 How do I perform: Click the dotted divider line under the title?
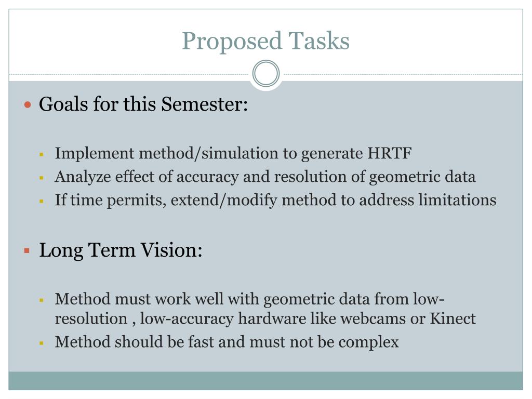[x=129, y=74]
